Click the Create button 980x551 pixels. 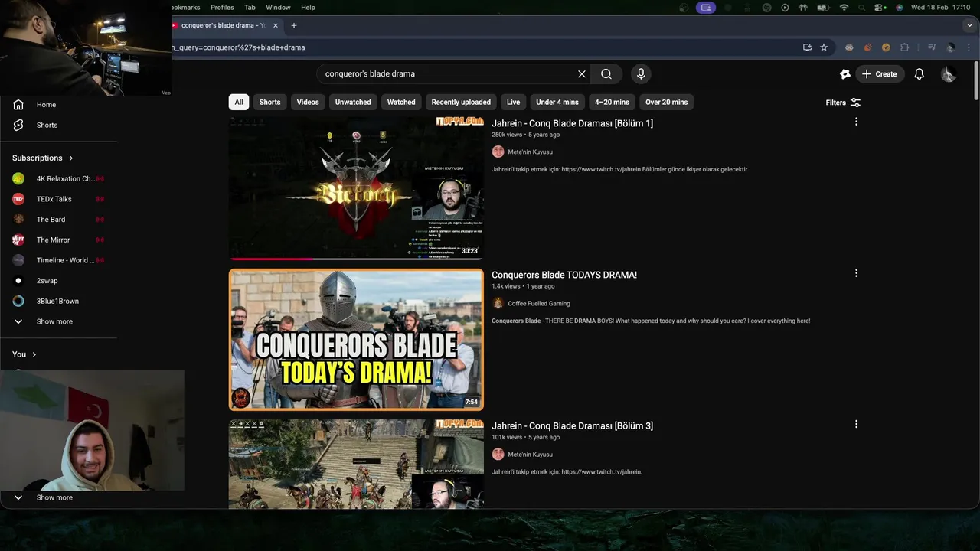(880, 74)
